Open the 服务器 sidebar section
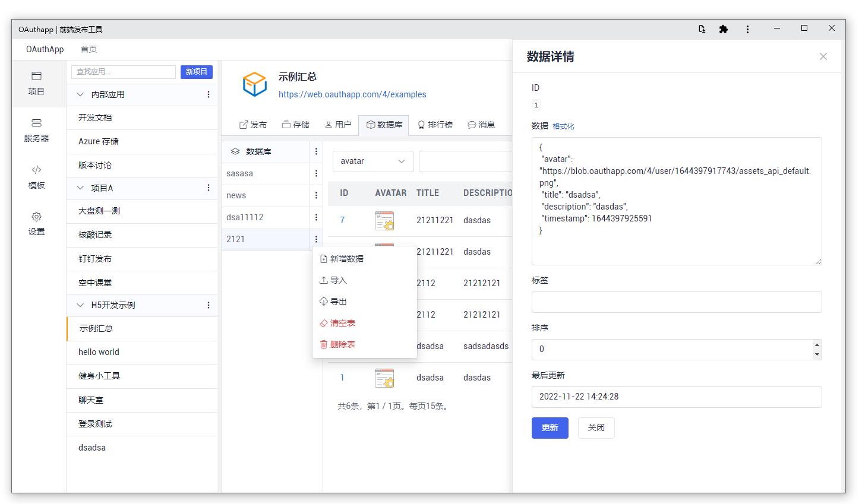The image size is (862, 504). (36, 131)
